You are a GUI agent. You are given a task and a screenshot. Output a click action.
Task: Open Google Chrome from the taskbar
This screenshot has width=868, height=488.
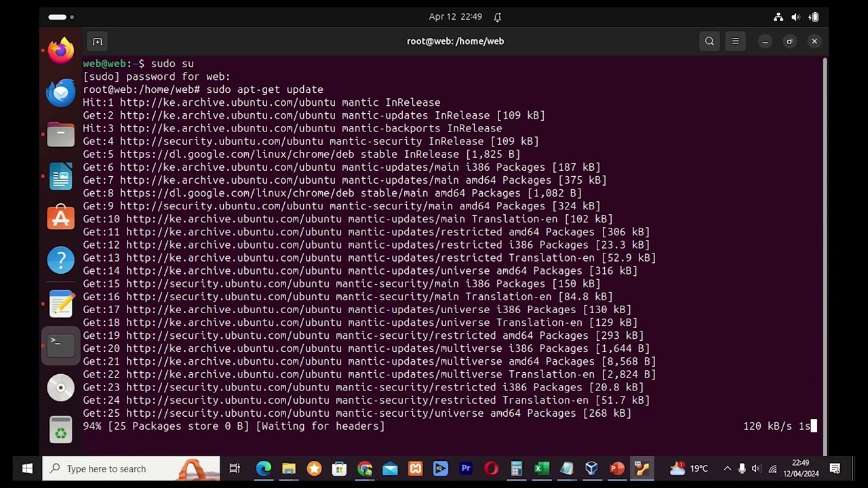click(365, 468)
